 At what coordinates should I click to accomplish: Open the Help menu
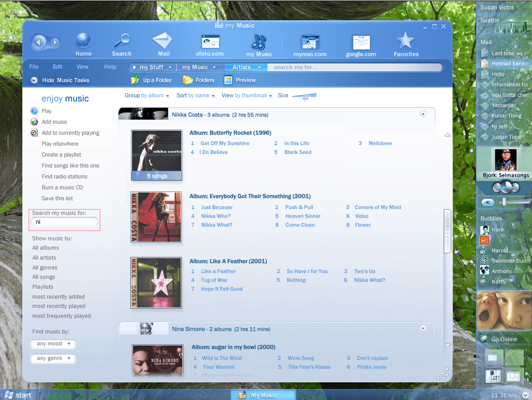(x=110, y=67)
